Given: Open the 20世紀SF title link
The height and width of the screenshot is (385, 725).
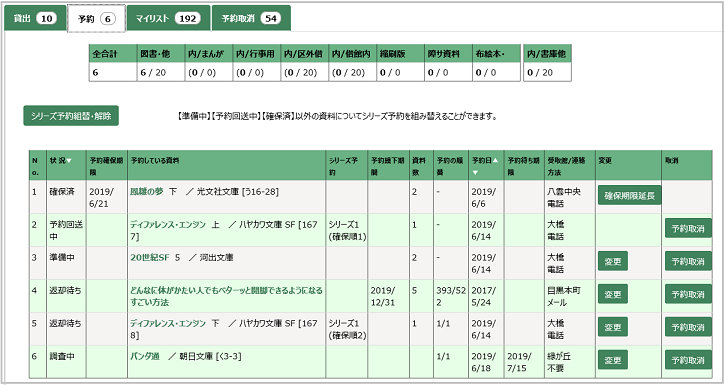Looking at the screenshot, I should tap(150, 257).
